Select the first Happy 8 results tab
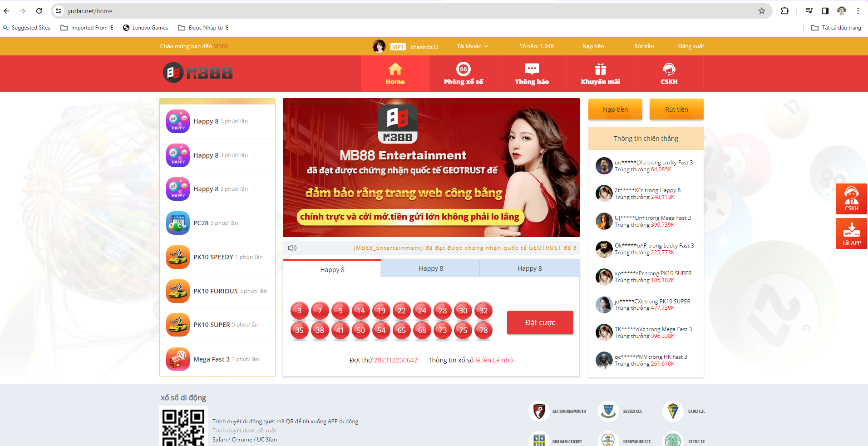 click(332, 269)
